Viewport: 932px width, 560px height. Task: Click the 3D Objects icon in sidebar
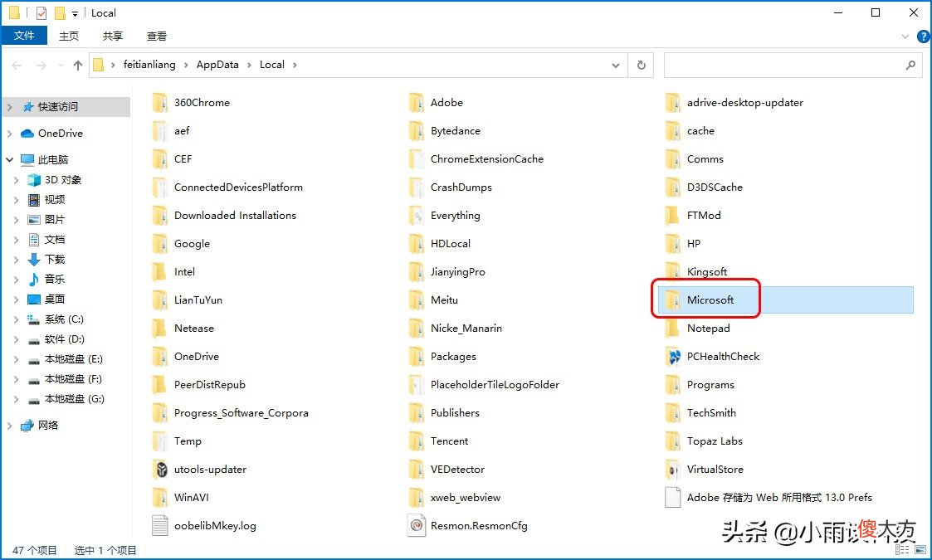pos(34,179)
